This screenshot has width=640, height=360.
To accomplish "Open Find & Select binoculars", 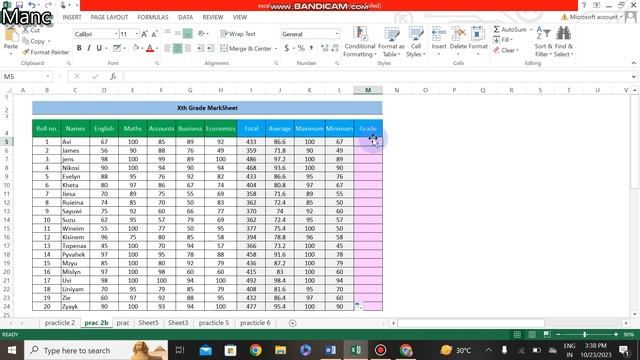I will (x=563, y=42).
